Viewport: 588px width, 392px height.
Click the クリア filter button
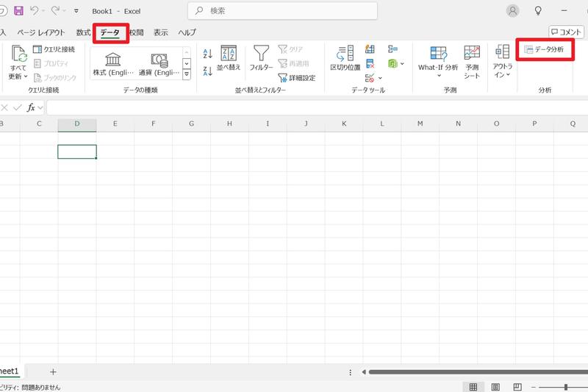tap(290, 49)
